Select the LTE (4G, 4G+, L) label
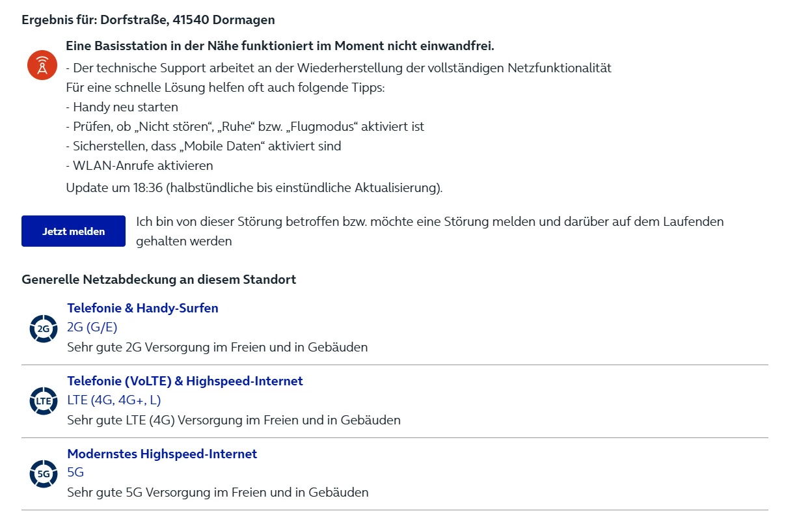812x524 pixels. 114,400
